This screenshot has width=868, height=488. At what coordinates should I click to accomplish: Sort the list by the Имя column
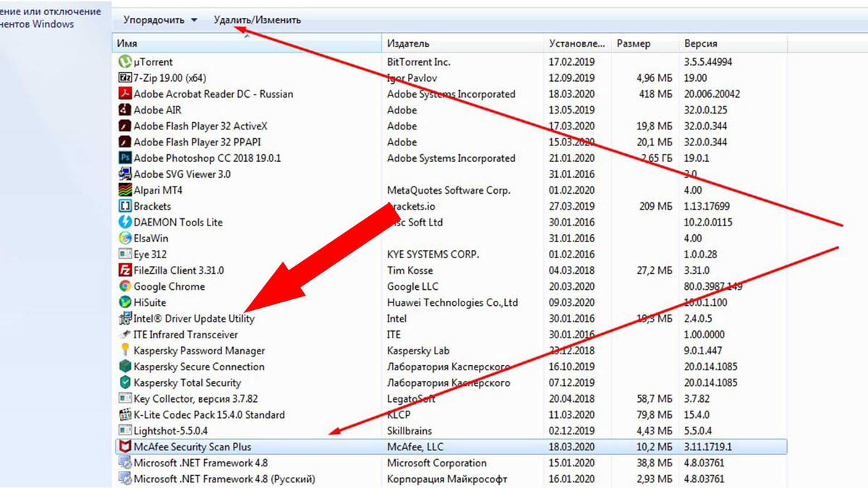[247, 43]
